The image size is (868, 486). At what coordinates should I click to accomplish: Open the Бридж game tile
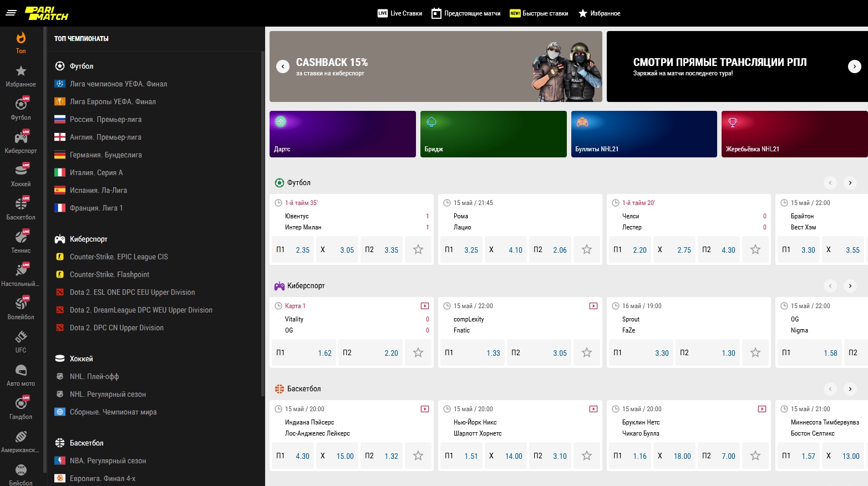click(494, 134)
